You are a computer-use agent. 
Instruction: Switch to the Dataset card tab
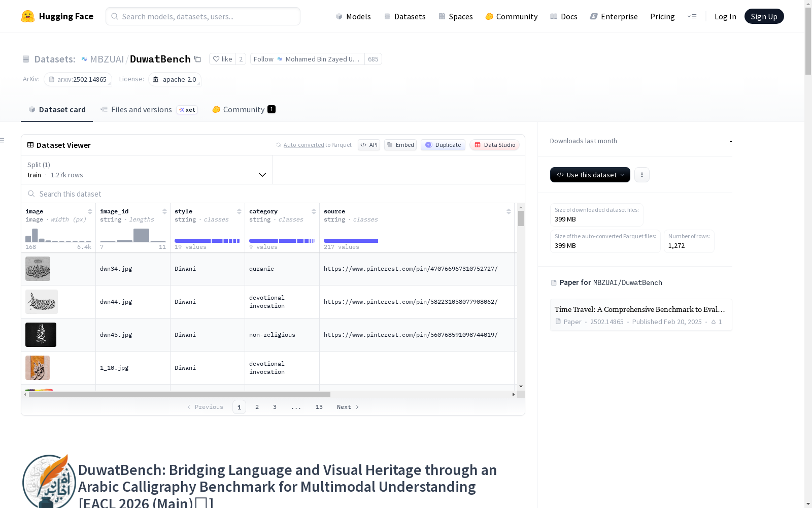pyautogui.click(x=57, y=110)
